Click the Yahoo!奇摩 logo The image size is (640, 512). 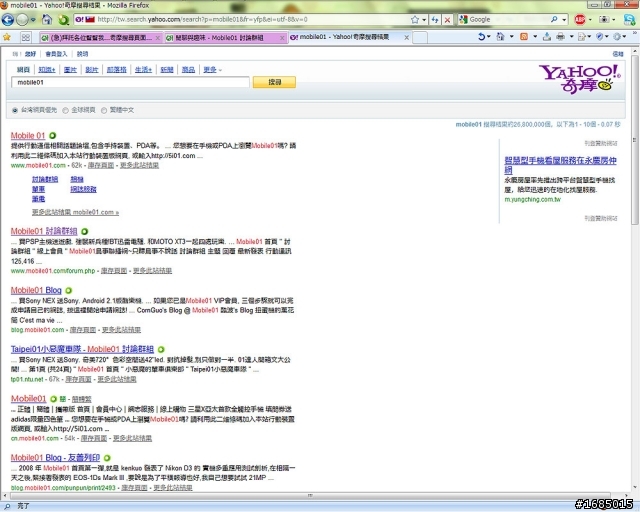tap(580, 78)
